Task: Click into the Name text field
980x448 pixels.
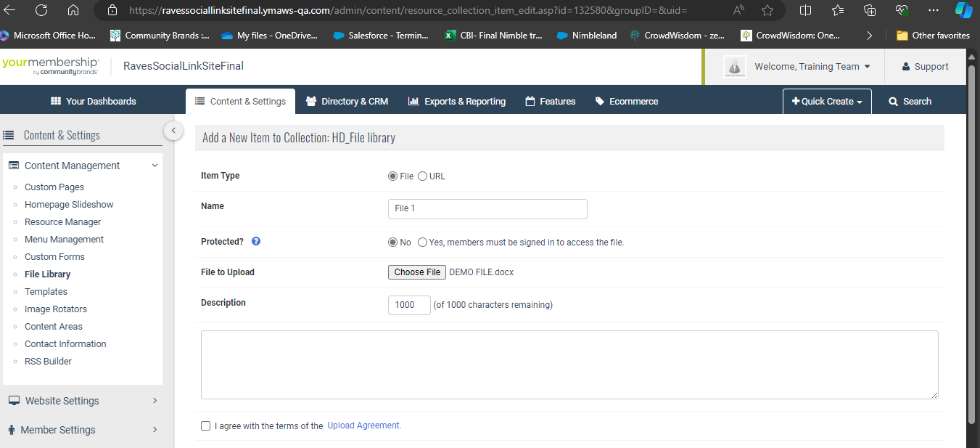Action: coord(487,209)
